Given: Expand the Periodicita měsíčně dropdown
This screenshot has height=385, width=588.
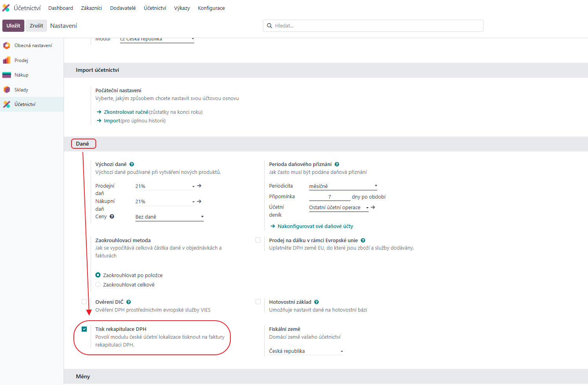Looking at the screenshot, I should pyautogui.click(x=343, y=186).
